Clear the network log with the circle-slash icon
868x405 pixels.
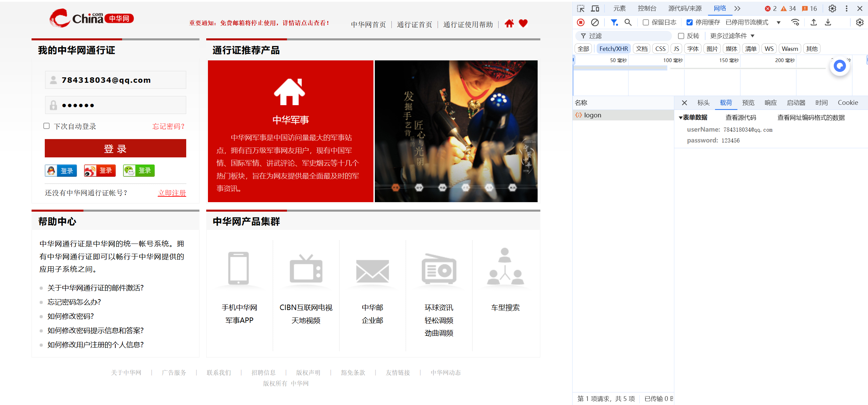point(595,22)
